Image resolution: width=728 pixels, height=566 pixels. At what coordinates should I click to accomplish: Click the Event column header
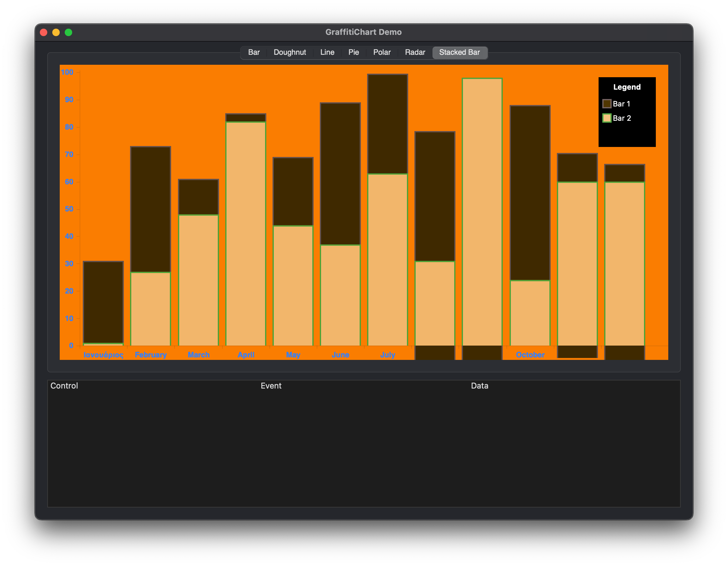tap(271, 385)
